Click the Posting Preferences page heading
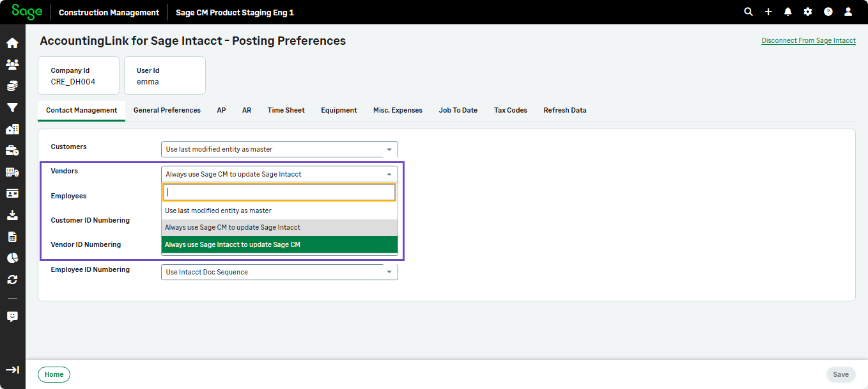The width and height of the screenshot is (868, 389). [x=192, y=41]
